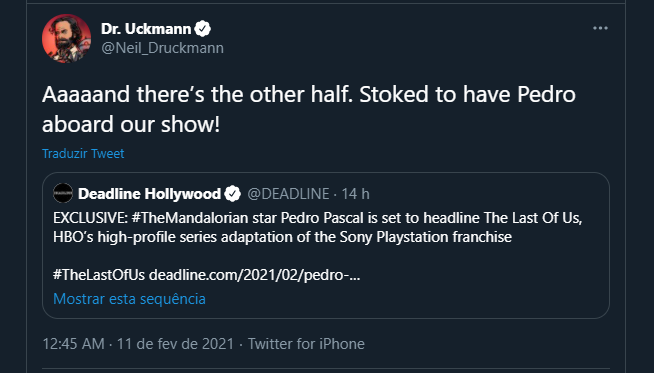Click the 11 de fev de 2021 date
The height and width of the screenshot is (373, 654).
(175, 344)
